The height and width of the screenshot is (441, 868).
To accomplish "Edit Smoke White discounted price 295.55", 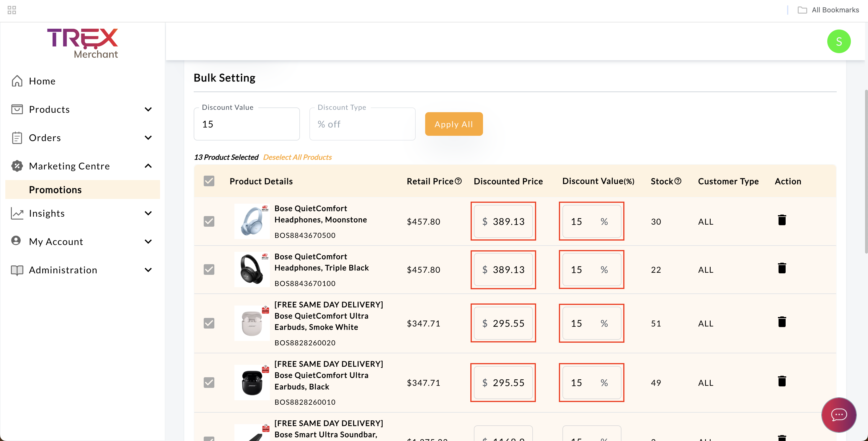I will click(x=503, y=323).
